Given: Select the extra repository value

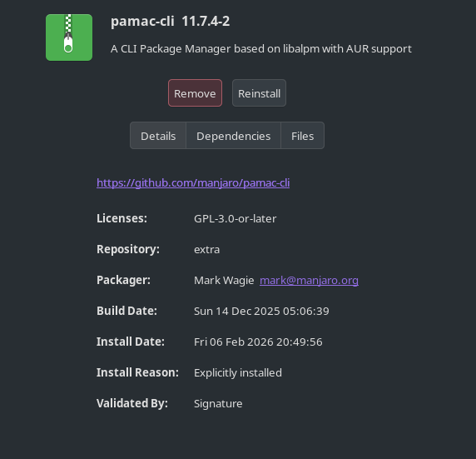Looking at the screenshot, I should pos(206,250).
